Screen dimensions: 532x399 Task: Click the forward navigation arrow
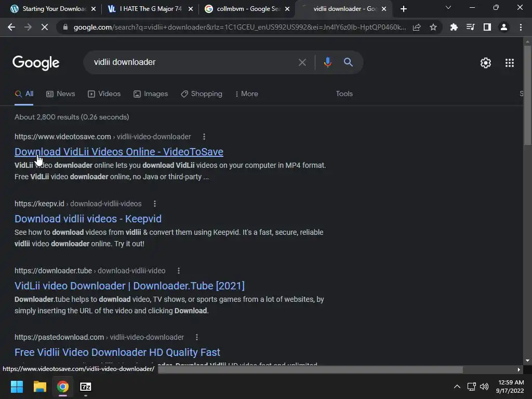click(28, 27)
